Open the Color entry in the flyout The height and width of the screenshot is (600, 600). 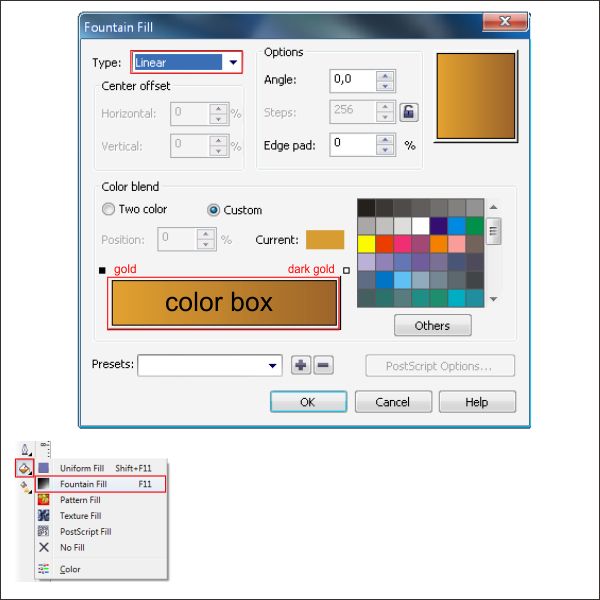[x=101, y=569]
